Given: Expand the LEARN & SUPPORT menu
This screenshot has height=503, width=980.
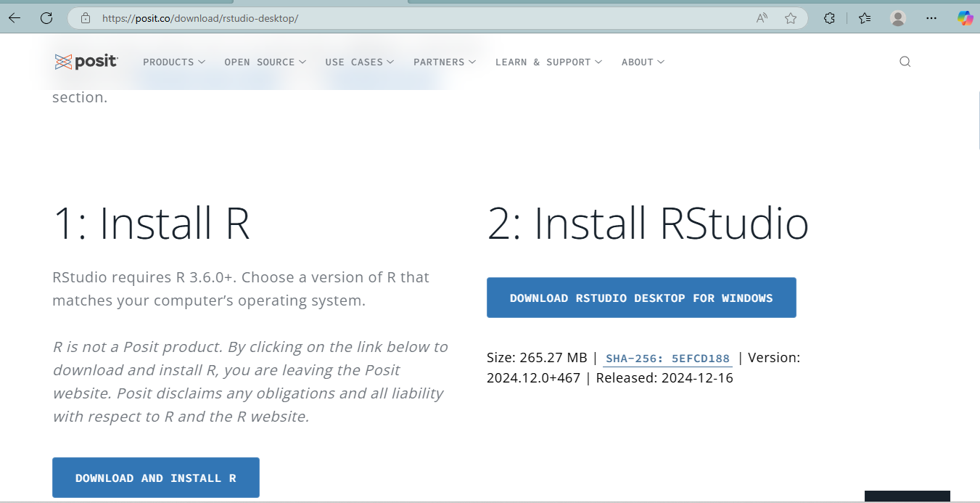Looking at the screenshot, I should coord(548,62).
